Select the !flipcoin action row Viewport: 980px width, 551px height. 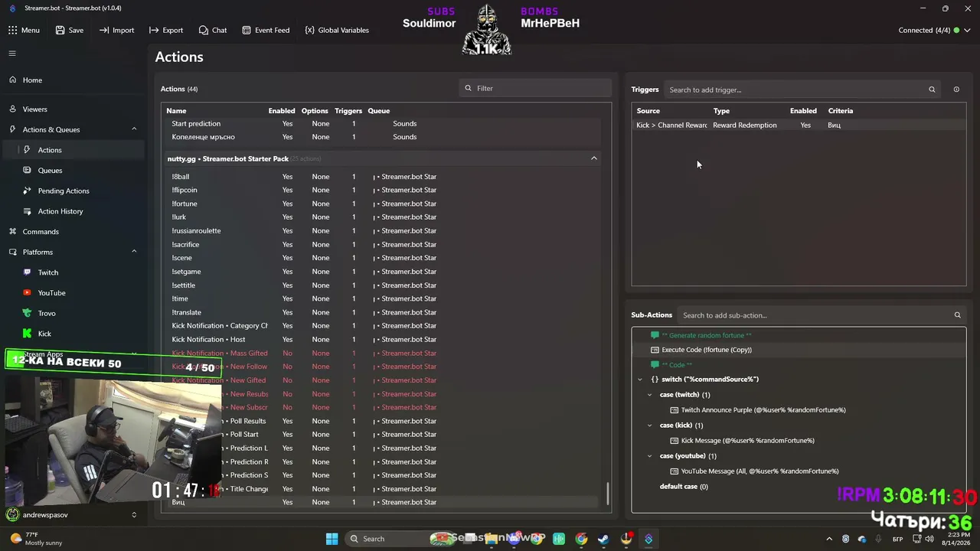click(383, 190)
